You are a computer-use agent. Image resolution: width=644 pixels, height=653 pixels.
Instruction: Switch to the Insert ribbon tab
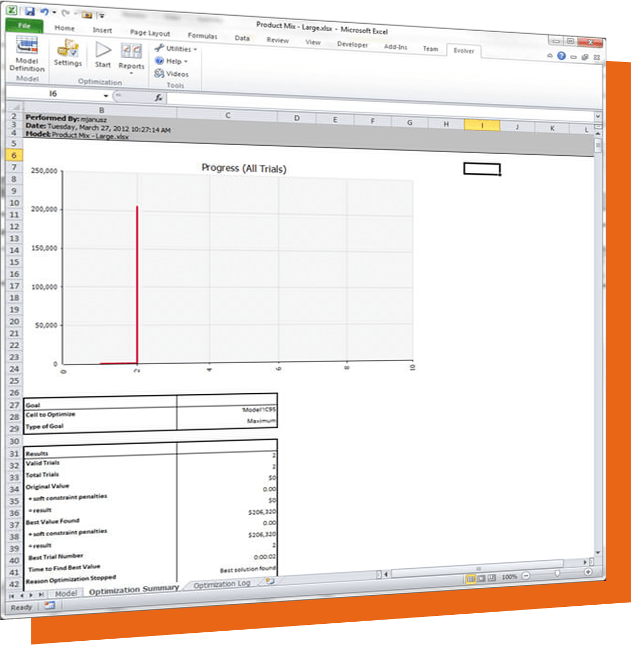pyautogui.click(x=102, y=30)
